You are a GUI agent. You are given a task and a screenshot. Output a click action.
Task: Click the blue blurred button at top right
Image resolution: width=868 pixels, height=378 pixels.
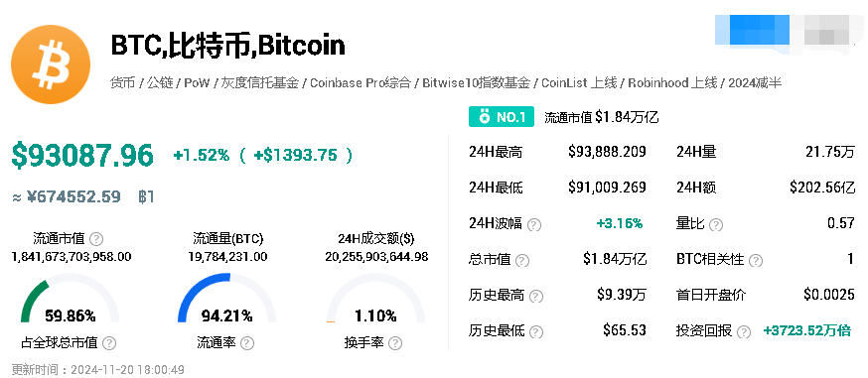753,30
